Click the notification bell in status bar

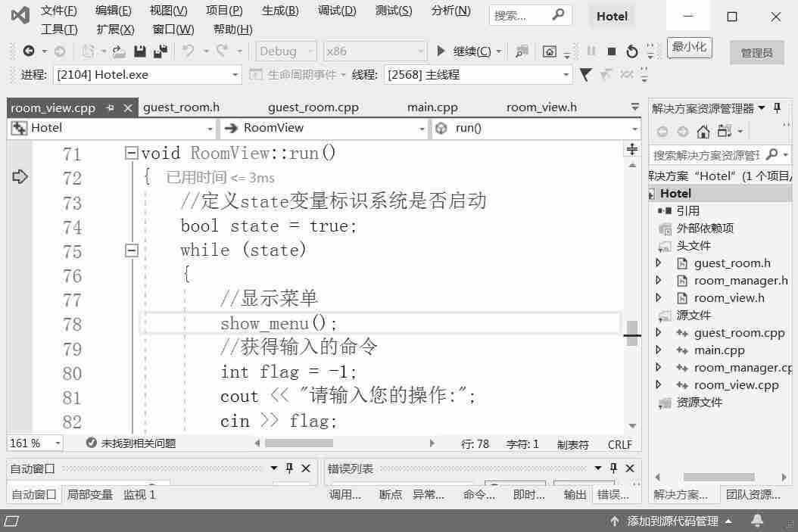(756, 521)
